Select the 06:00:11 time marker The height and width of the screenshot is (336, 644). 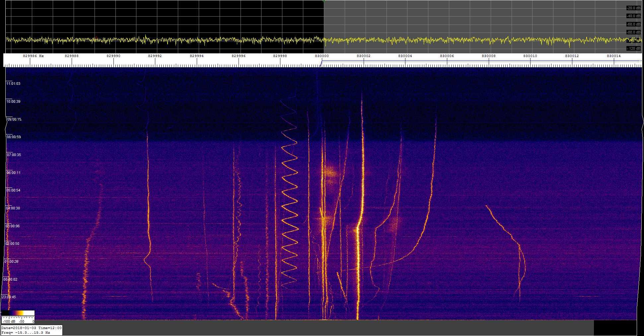[14, 173]
